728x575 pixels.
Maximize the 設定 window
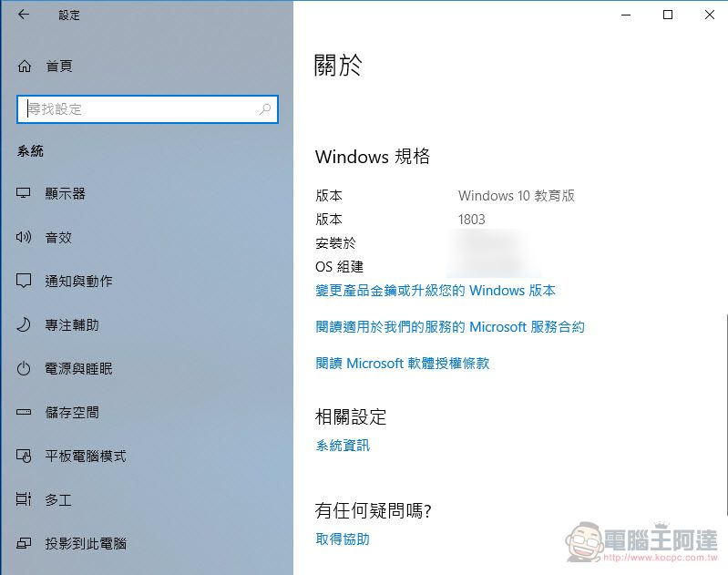point(668,15)
